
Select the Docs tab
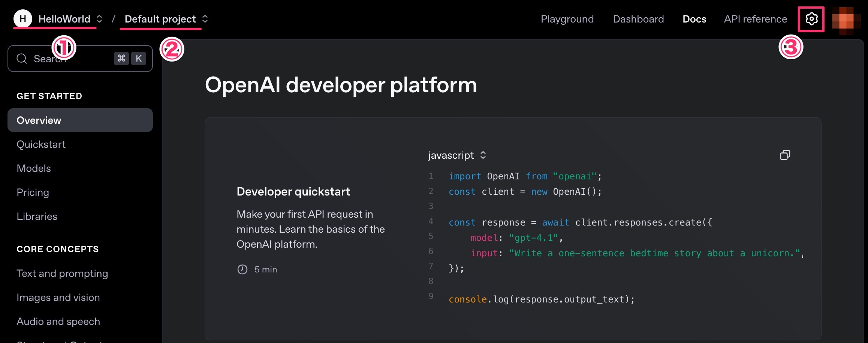694,19
